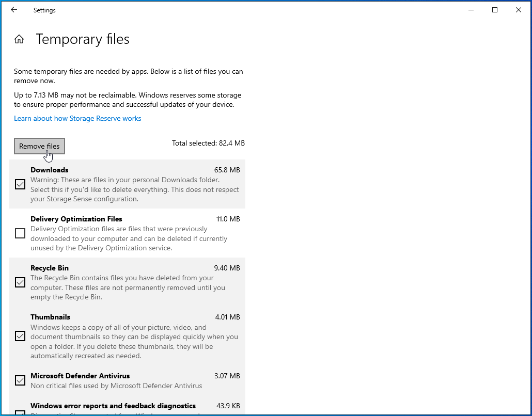Open Learn about how Storage Reserve works

(77, 118)
